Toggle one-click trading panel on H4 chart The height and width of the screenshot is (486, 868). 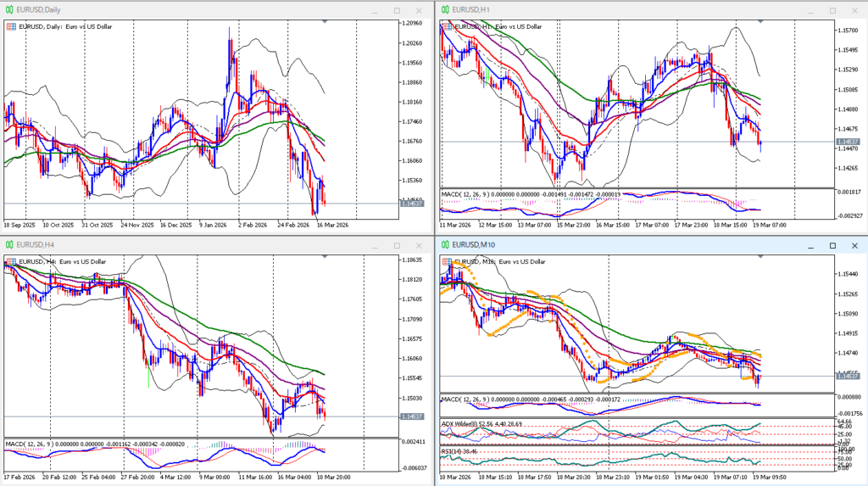(x=10, y=263)
